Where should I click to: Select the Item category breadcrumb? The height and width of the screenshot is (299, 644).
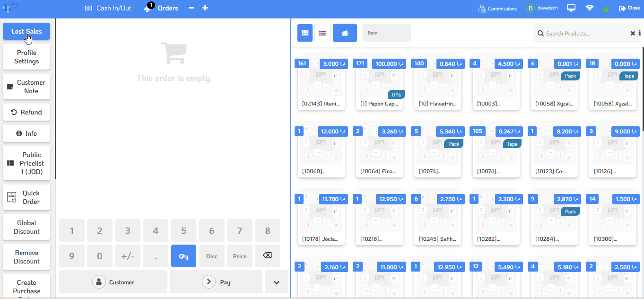click(387, 33)
